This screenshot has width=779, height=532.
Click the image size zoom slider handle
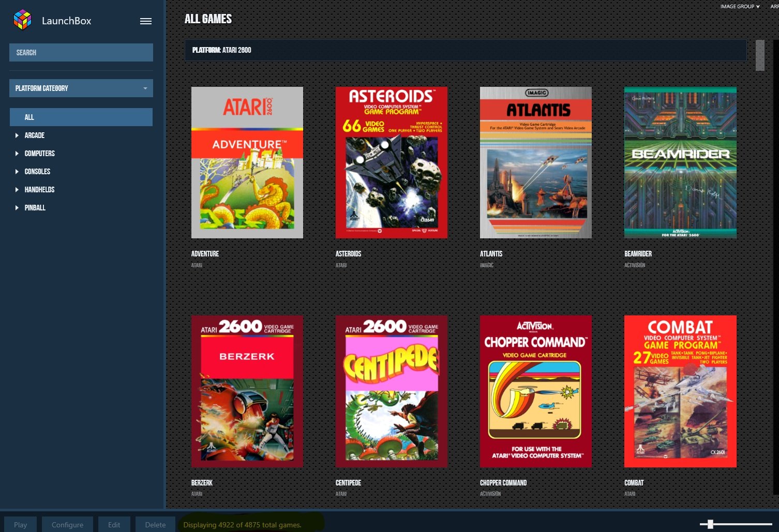[711, 524]
